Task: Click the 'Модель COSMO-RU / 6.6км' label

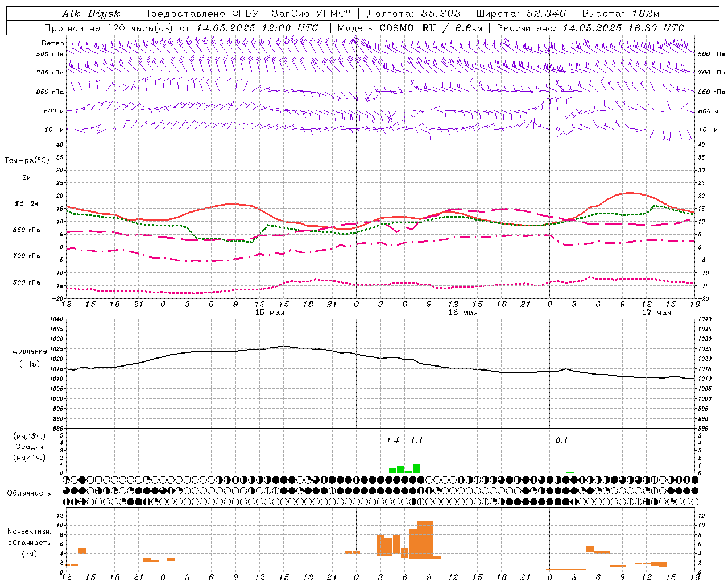Action: coord(410,28)
